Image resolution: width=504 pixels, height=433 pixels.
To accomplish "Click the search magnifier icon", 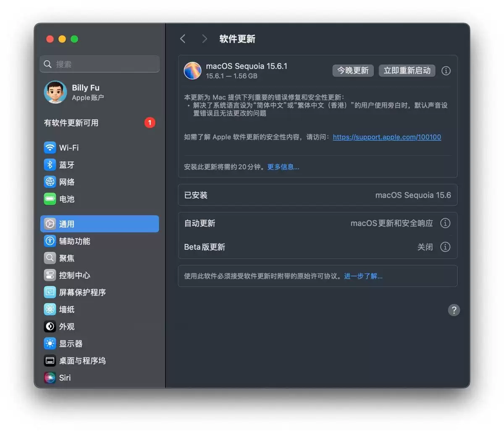I will click(x=48, y=64).
